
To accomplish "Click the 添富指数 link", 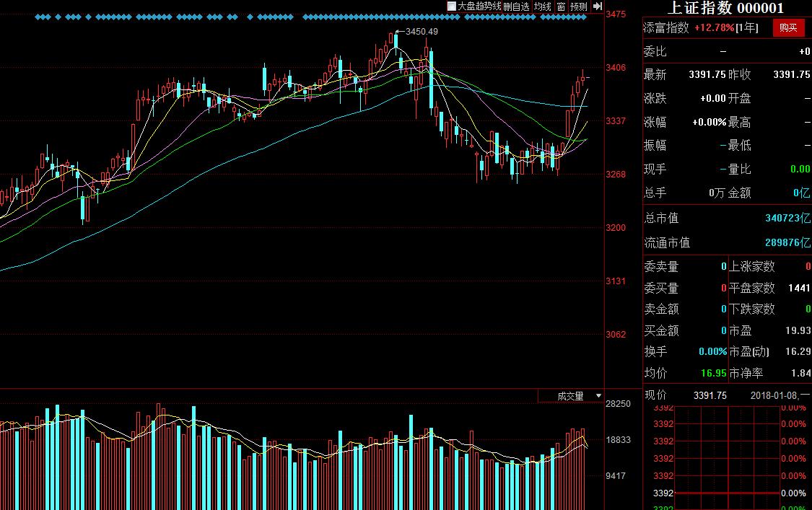I will point(666,27).
